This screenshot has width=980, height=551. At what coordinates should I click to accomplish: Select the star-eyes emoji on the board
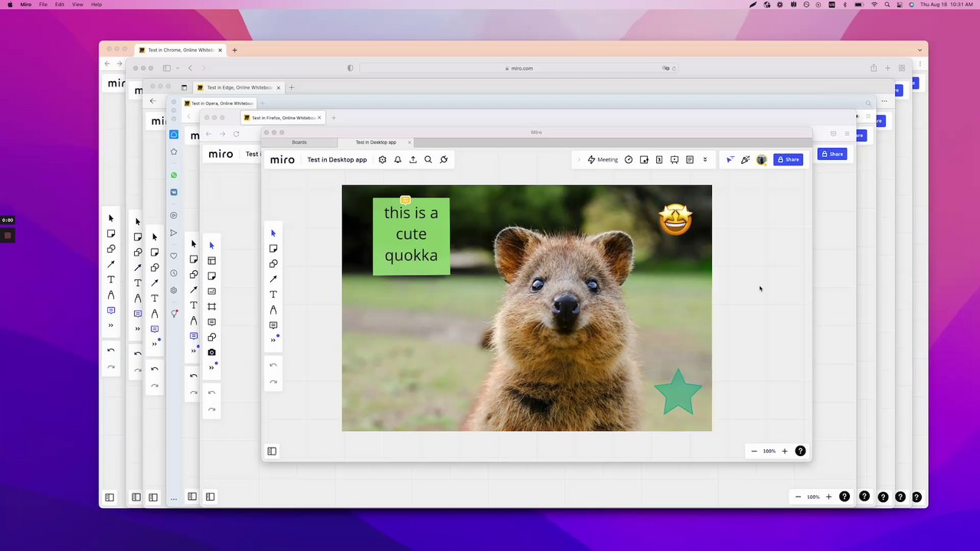[x=675, y=220]
